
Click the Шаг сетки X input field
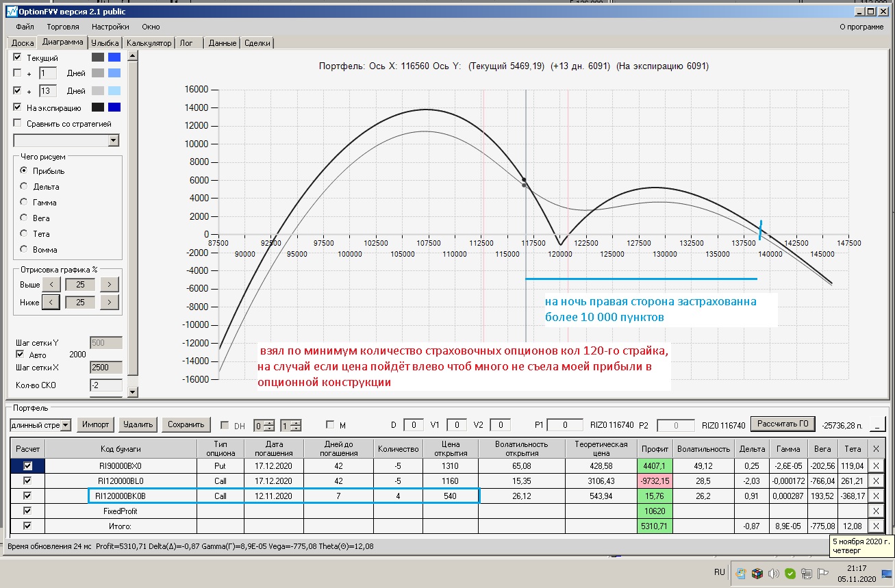[105, 367]
